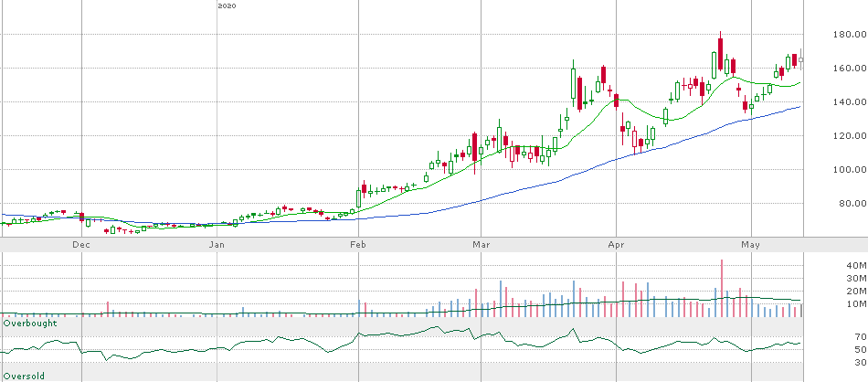Click the 100.00 price axis label
Image resolution: width=868 pixels, height=382 pixels.
click(848, 169)
